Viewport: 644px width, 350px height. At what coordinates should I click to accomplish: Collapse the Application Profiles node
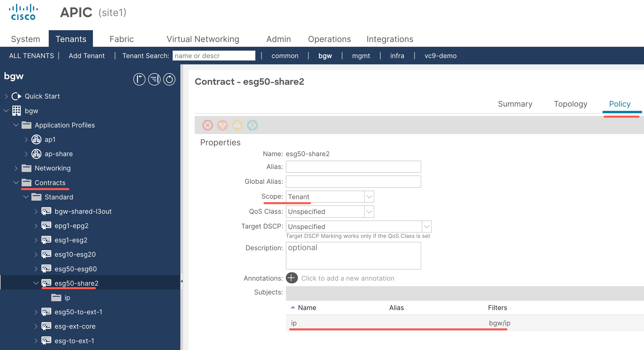[x=16, y=125]
